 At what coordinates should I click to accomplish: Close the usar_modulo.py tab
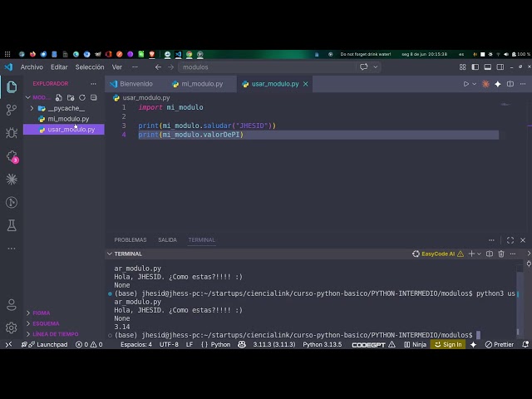click(306, 84)
